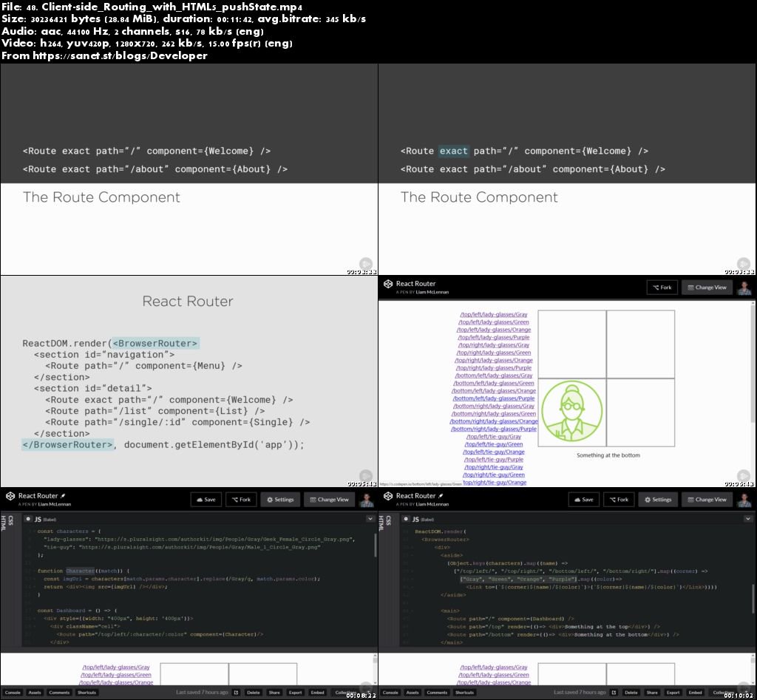This screenshot has width=757, height=700.
Task: Expand JS editor chevron dropdown in 00:10:02 frame
Action: point(748,519)
